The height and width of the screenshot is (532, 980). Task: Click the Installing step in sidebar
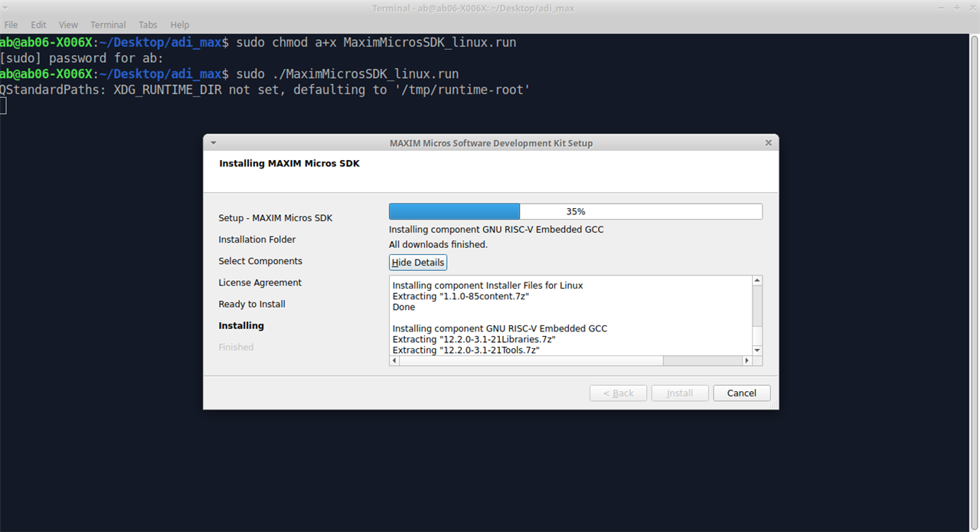[241, 325]
